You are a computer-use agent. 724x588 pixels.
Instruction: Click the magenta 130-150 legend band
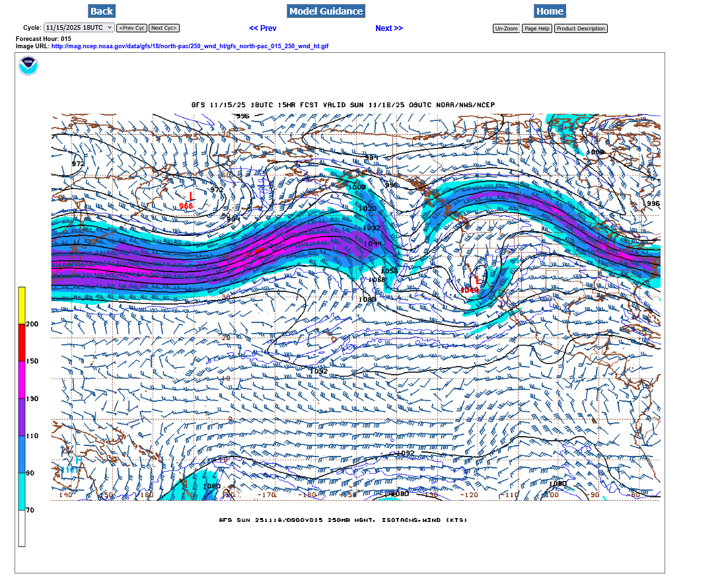coord(22,380)
